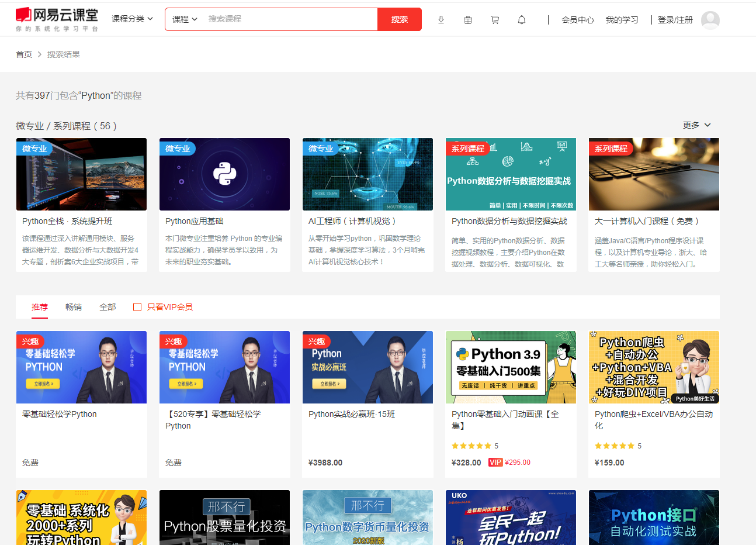Open 邢不行 Python股票量化投资 thumbnail
The image size is (756, 545).
point(224,518)
